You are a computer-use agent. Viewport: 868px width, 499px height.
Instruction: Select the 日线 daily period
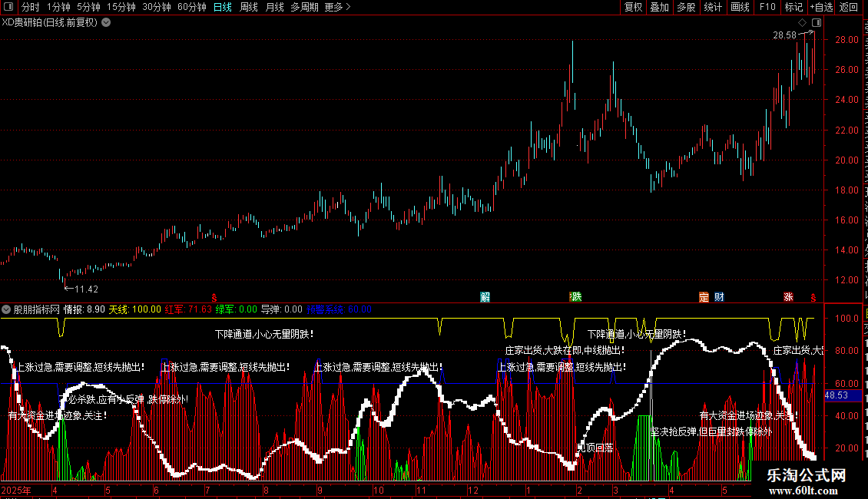click(223, 7)
